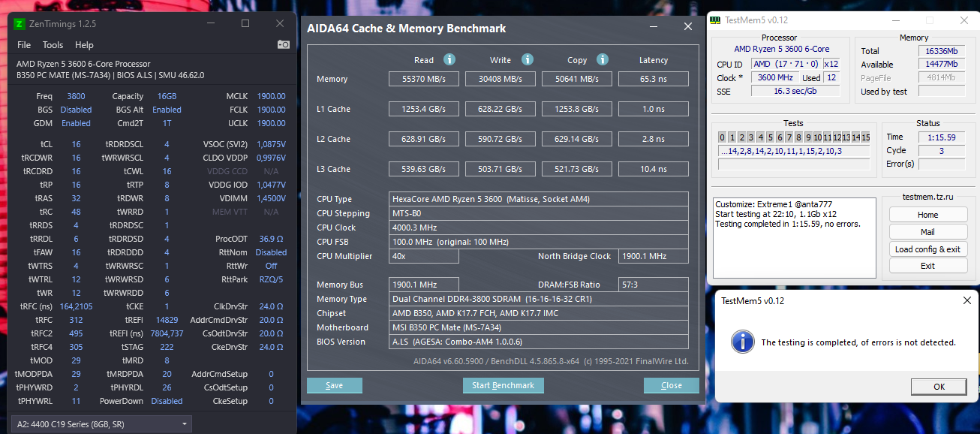Click the TestMem5 Total 16336Mb field
Screen dimensions: 980x434
pos(941,51)
